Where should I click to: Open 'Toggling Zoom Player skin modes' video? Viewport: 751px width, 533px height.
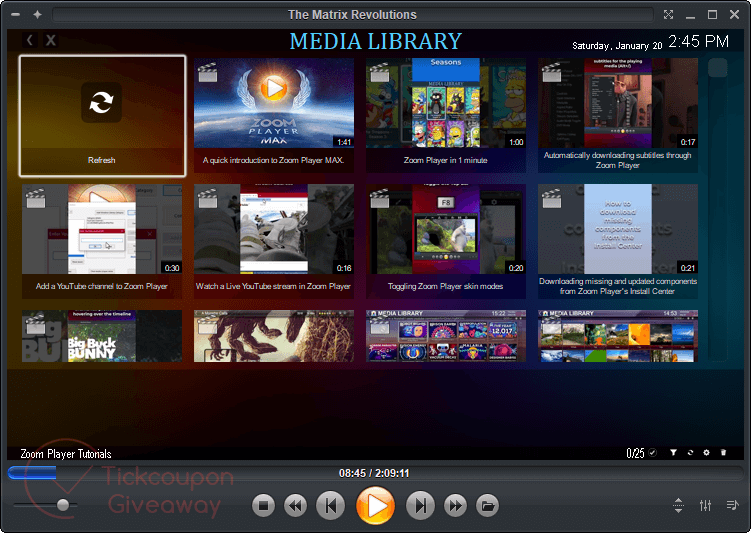coord(445,241)
